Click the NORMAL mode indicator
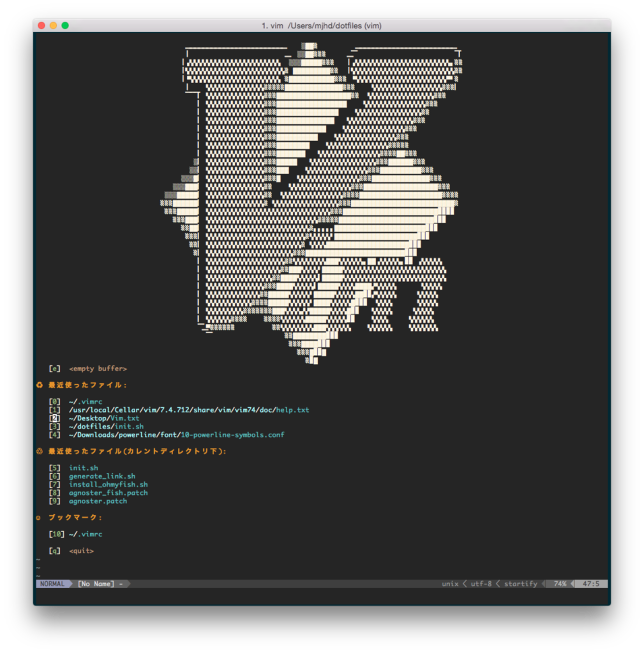 click(x=53, y=584)
